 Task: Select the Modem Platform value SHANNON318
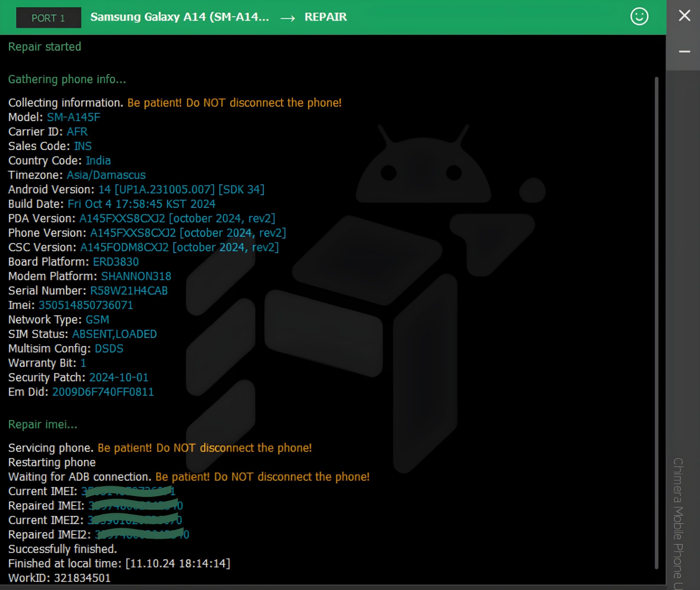(x=136, y=276)
